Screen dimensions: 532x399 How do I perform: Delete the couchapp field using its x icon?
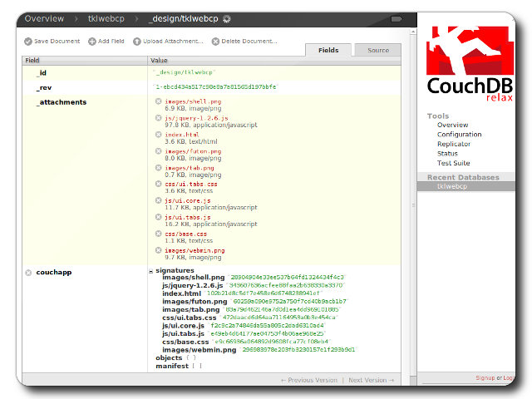(x=28, y=272)
